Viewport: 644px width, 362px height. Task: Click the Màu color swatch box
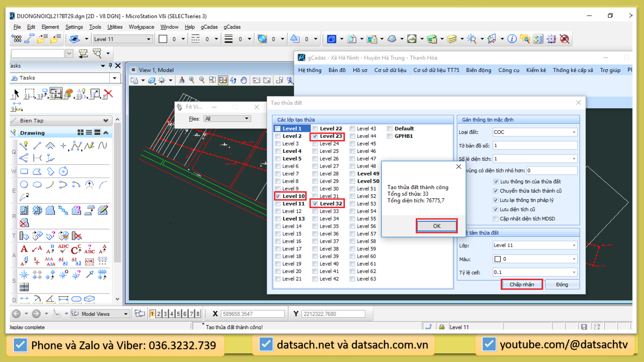tap(498, 259)
